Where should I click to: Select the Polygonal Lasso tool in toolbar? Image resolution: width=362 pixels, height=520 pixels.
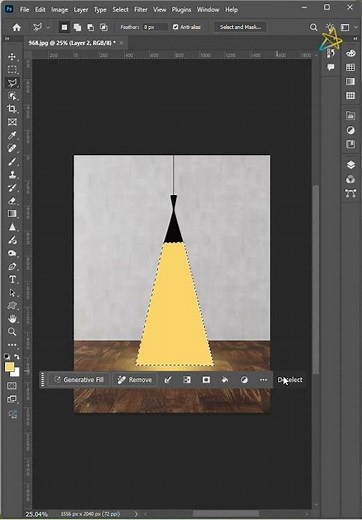pos(12,83)
